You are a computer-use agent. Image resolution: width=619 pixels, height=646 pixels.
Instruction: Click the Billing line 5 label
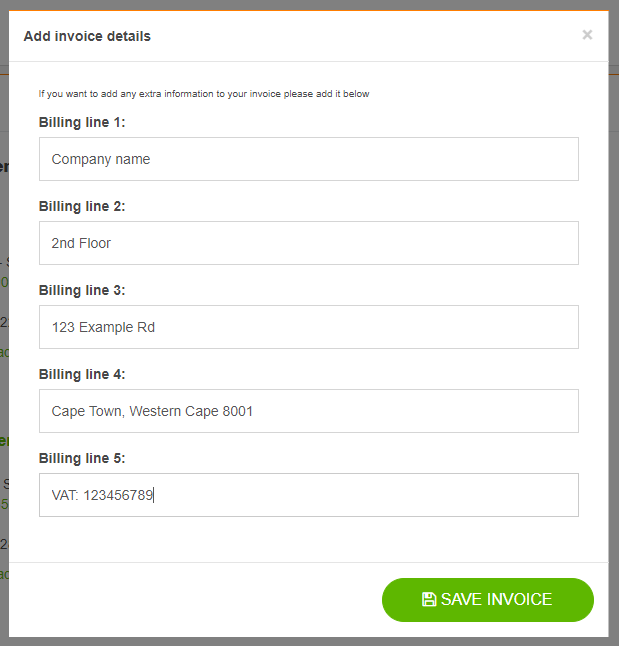(82, 459)
